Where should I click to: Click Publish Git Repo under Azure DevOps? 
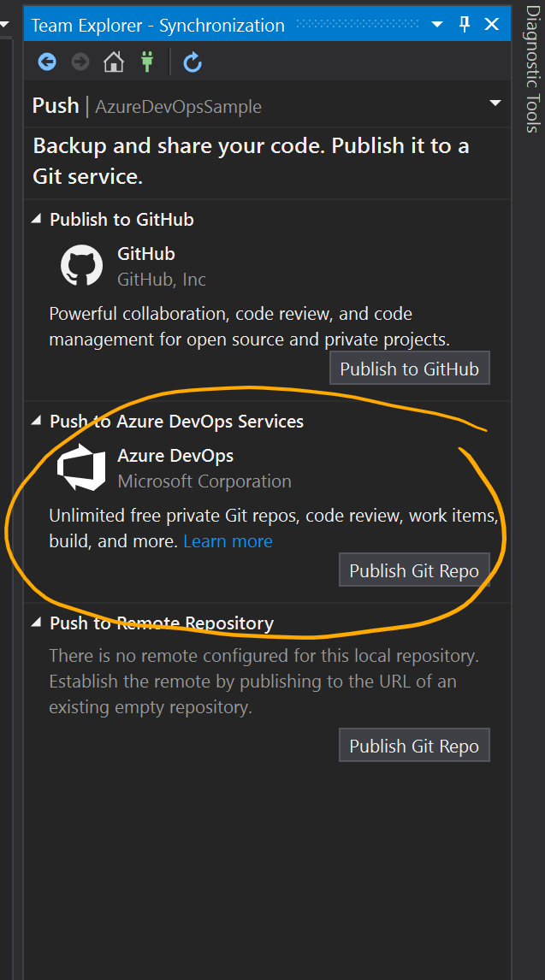414,570
